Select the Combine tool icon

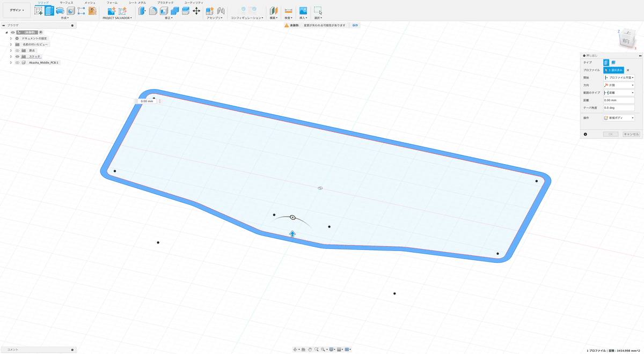click(x=174, y=11)
